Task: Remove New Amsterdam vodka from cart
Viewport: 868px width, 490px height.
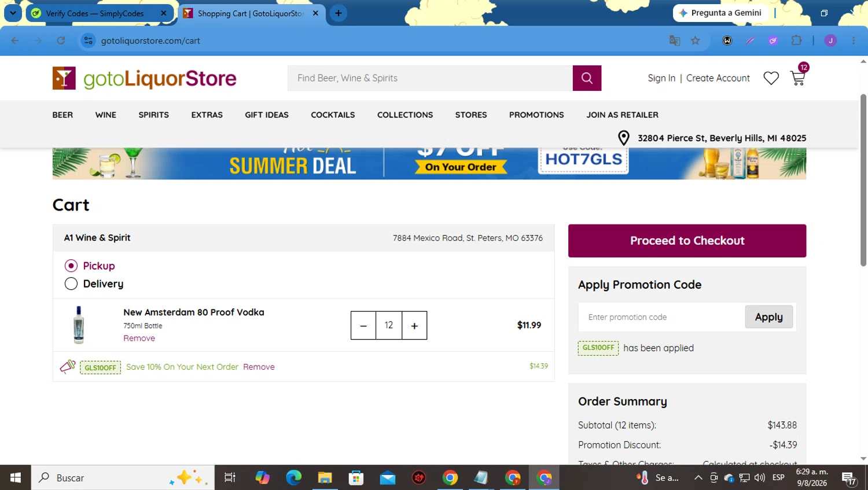Action: click(x=139, y=338)
